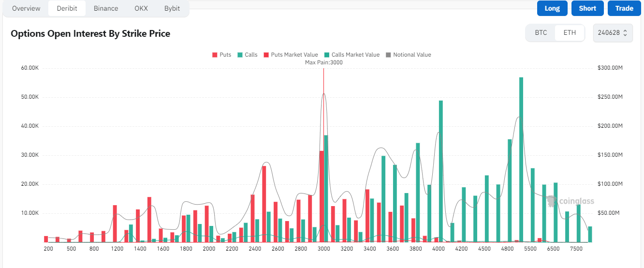Click the 7500 x-axis strike label
The image size is (644, 268).
tap(576, 249)
